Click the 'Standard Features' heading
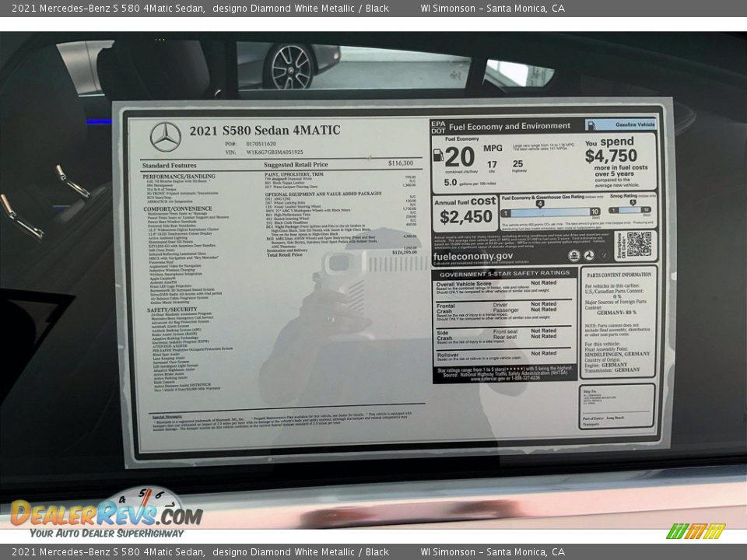Viewport: 747px width, 560px height. click(169, 166)
